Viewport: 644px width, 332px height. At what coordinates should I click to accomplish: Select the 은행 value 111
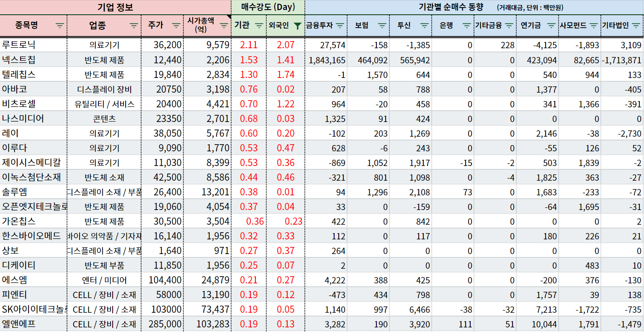pyautogui.click(x=453, y=324)
